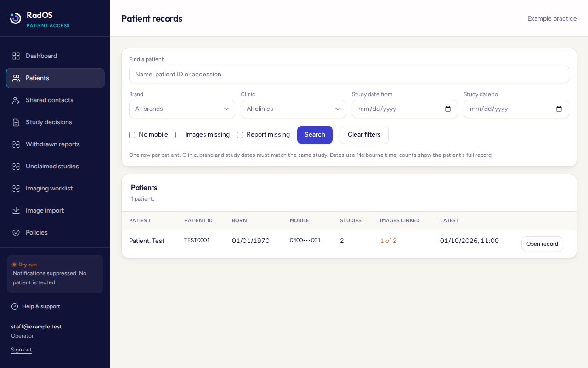
Task: Focus the Find a patient search field
Action: coord(349,74)
